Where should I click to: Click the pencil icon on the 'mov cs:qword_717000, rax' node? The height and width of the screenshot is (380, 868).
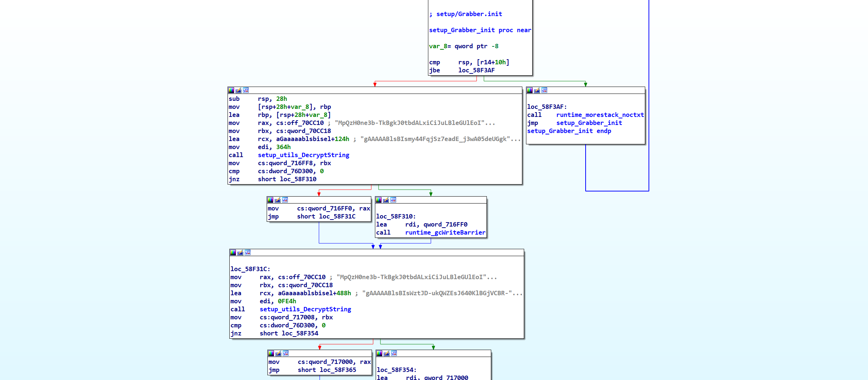pyautogui.click(x=278, y=353)
